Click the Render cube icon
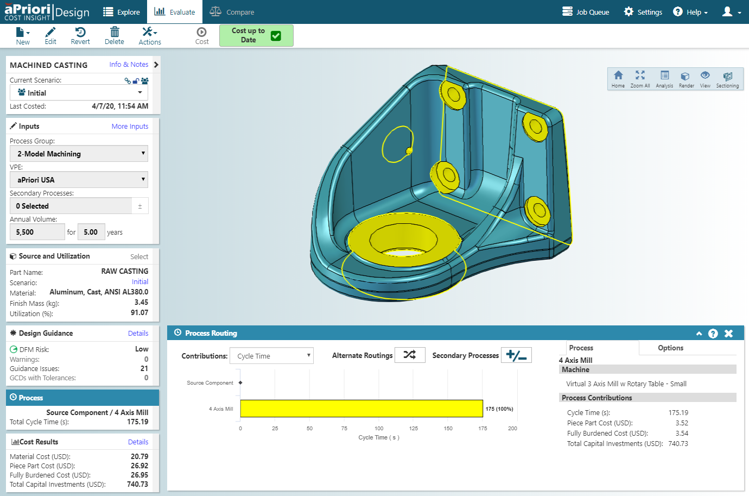The height and width of the screenshot is (496, 749). [686, 78]
